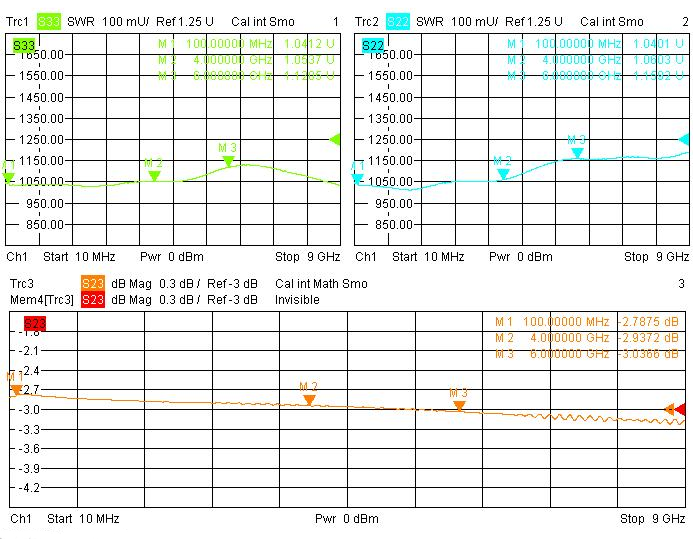Click the orange S23 box in Trc3 line
693x539 pixels.
coord(92,284)
